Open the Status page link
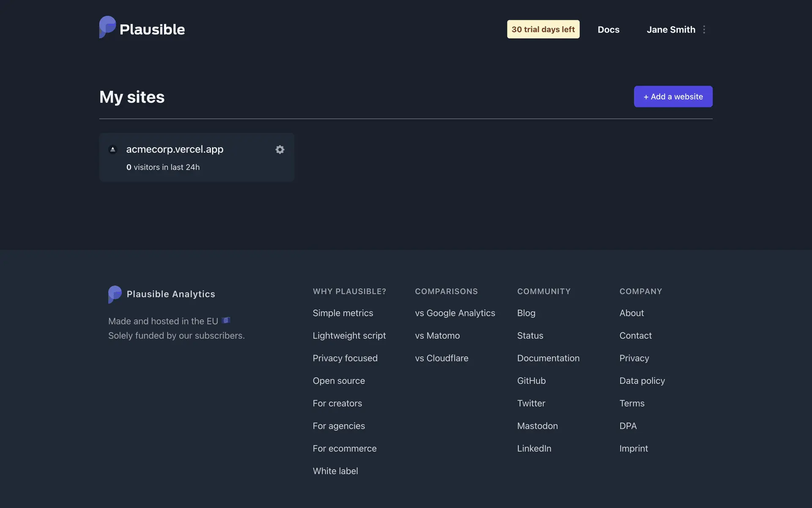812x508 pixels. [x=530, y=335]
